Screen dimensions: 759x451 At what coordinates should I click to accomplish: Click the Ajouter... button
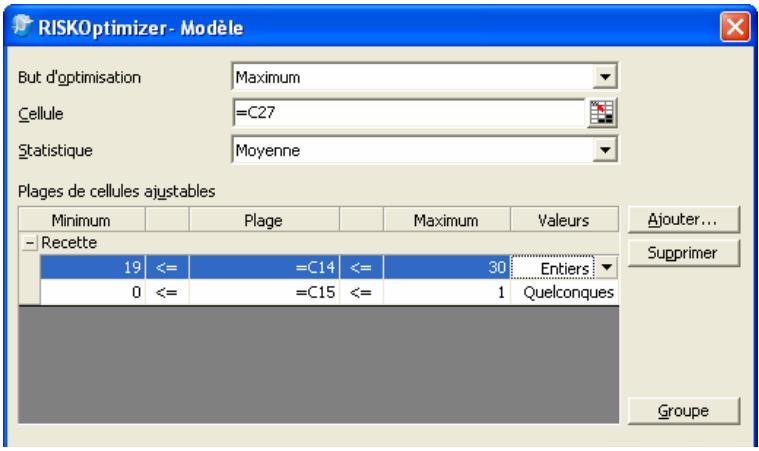683,220
